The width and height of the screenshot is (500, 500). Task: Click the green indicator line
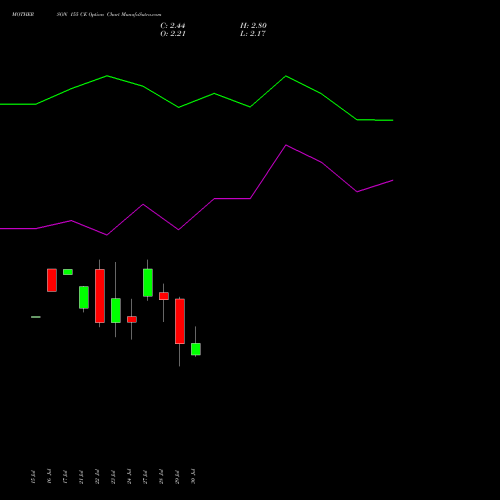214,94
